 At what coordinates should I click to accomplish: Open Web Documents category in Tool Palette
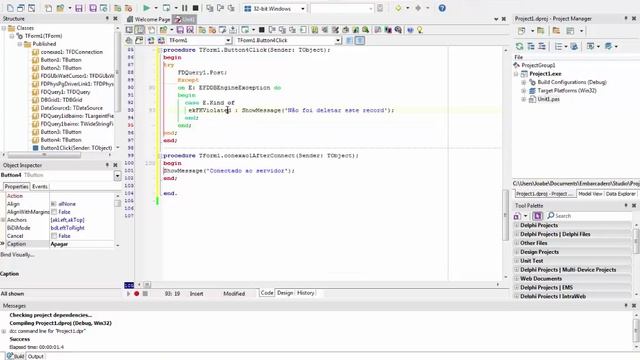coord(573,279)
